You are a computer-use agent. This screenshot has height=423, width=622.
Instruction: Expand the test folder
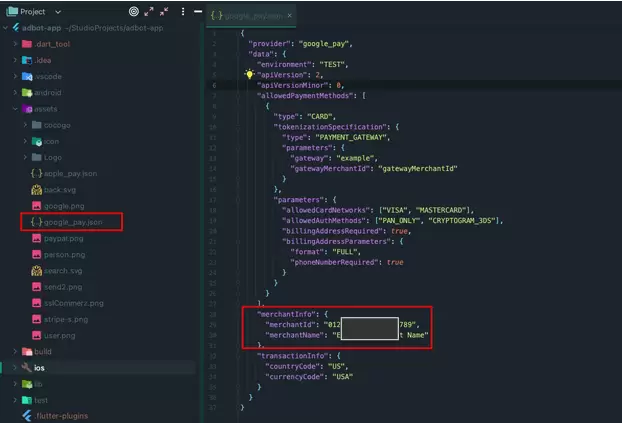pyautogui.click(x=15, y=400)
